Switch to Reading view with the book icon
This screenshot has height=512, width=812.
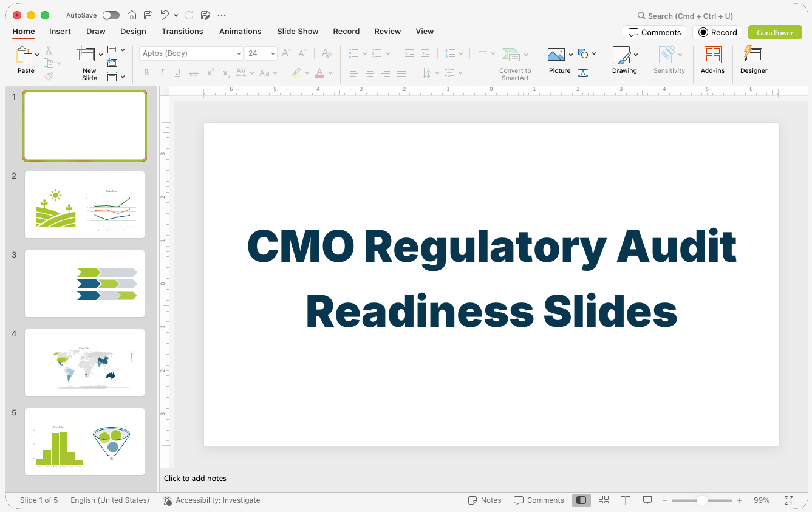626,500
